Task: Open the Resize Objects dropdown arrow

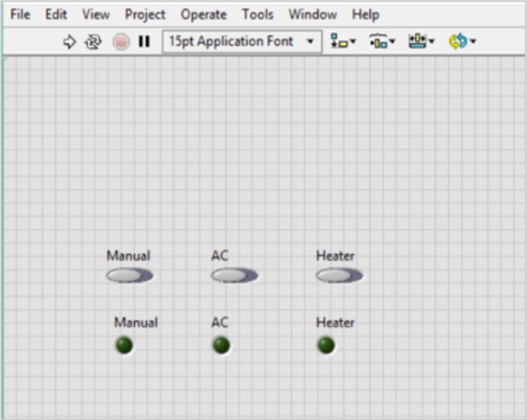Action: click(x=432, y=41)
